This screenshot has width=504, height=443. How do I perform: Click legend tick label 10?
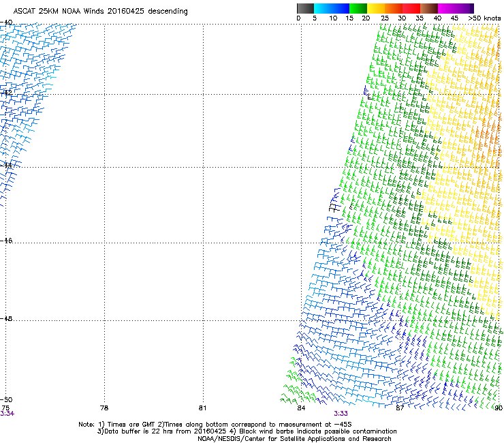coord(333,18)
